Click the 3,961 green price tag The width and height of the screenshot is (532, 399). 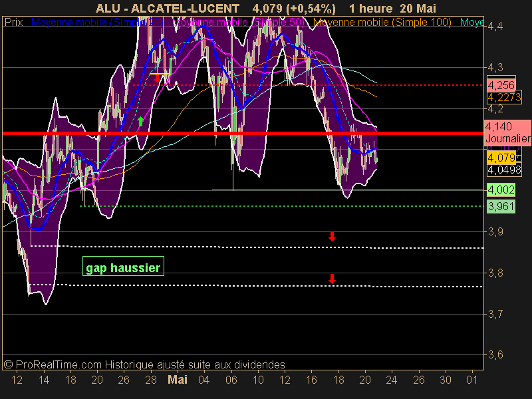click(501, 206)
